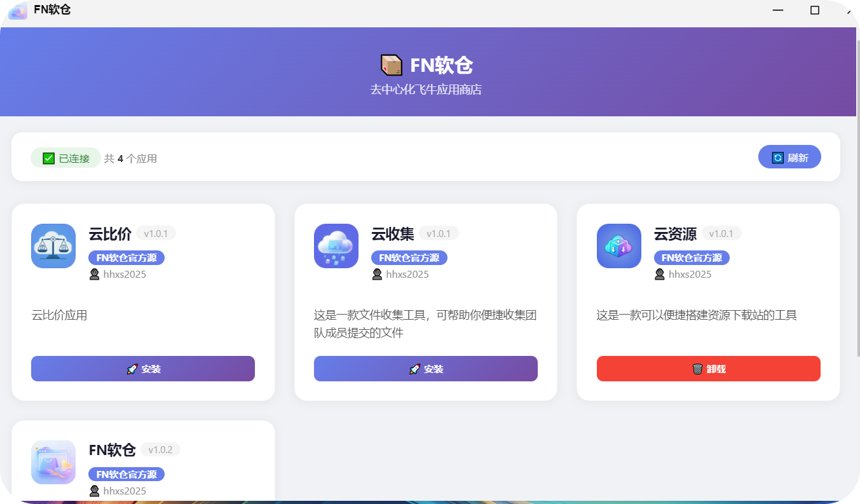Click author avatar icon on 云资源 card
Screen dimensions: 860x504
pos(660,275)
